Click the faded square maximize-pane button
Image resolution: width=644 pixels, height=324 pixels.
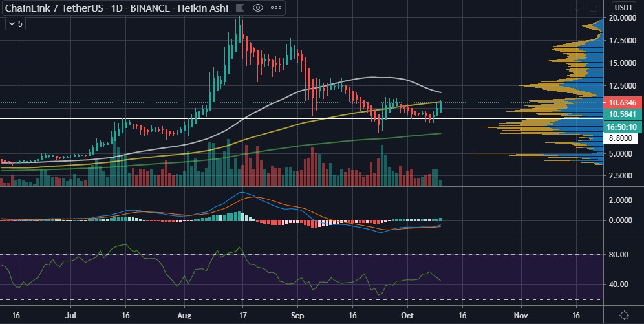[x=593, y=8]
